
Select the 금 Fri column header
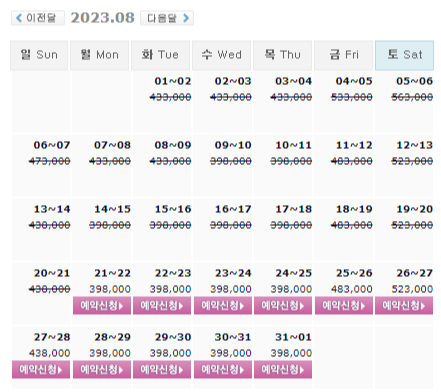coord(343,55)
